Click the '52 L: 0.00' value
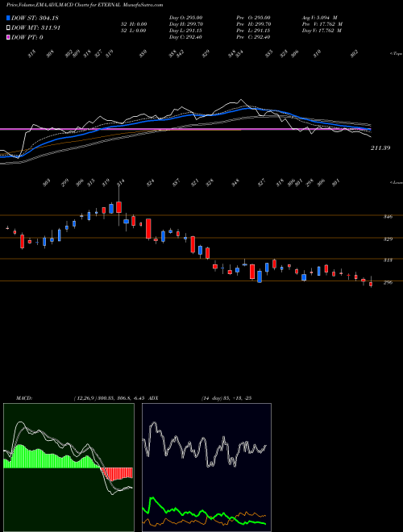The width and height of the screenshot is (403, 532). point(134,31)
